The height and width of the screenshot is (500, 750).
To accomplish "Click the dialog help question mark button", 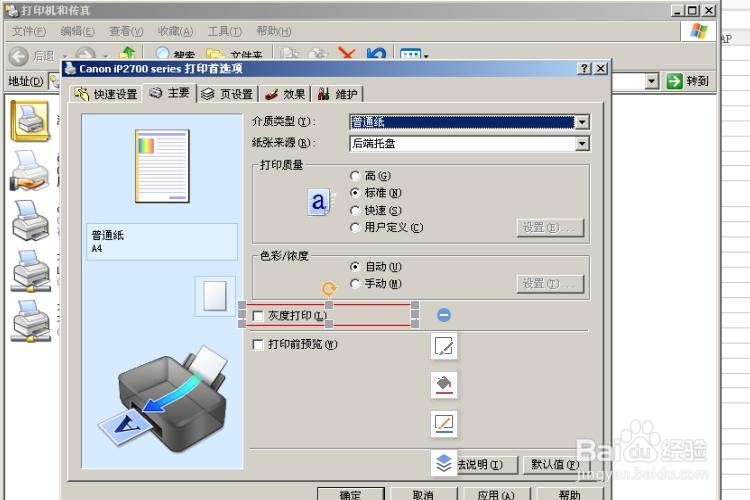I will pyautogui.click(x=584, y=69).
